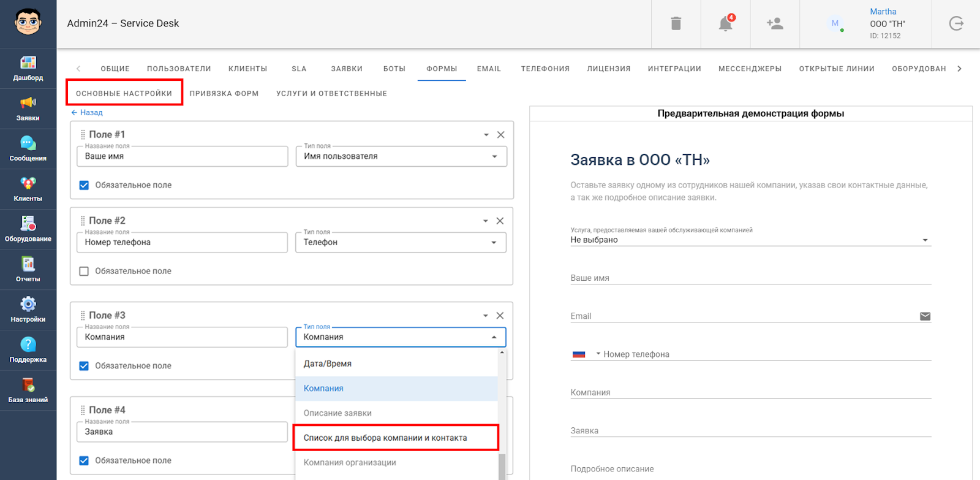Open the Заявки settings tab
This screenshot has height=480, width=980.
(x=347, y=69)
